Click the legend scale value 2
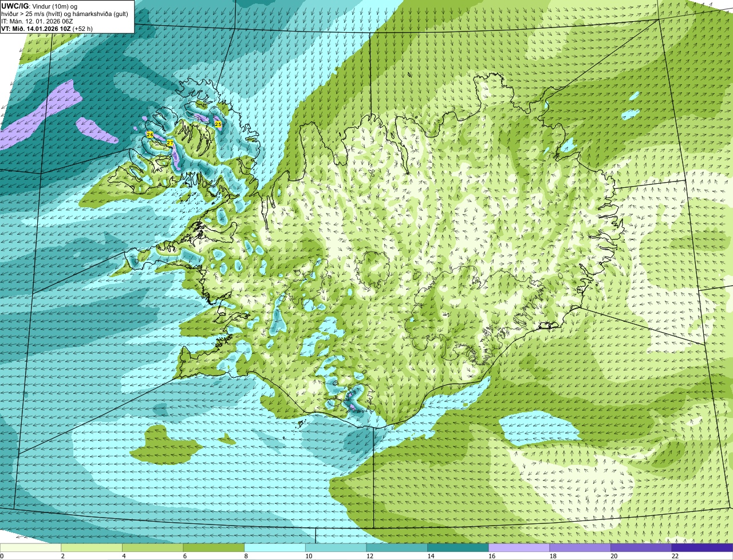 (62, 556)
